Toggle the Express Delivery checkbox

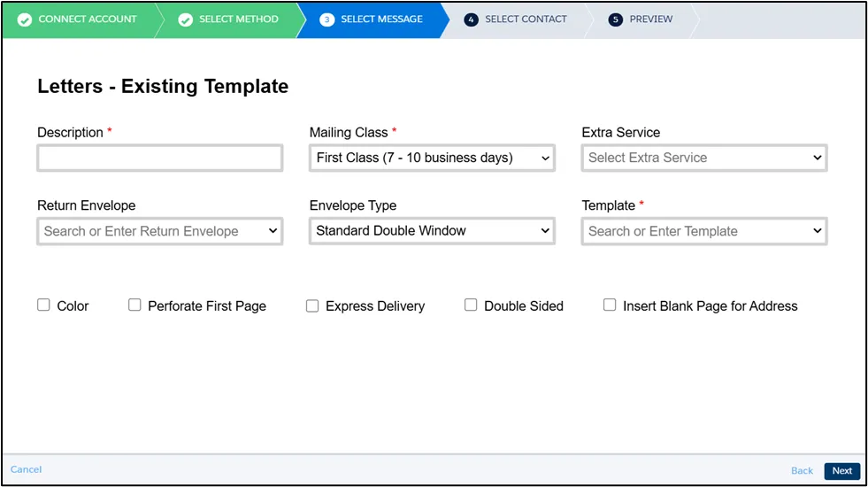tap(312, 305)
